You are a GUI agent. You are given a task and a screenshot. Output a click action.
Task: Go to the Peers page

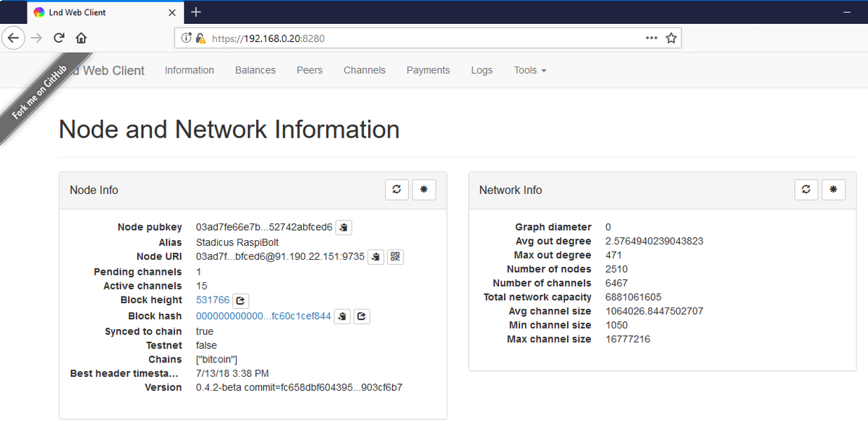(x=310, y=70)
